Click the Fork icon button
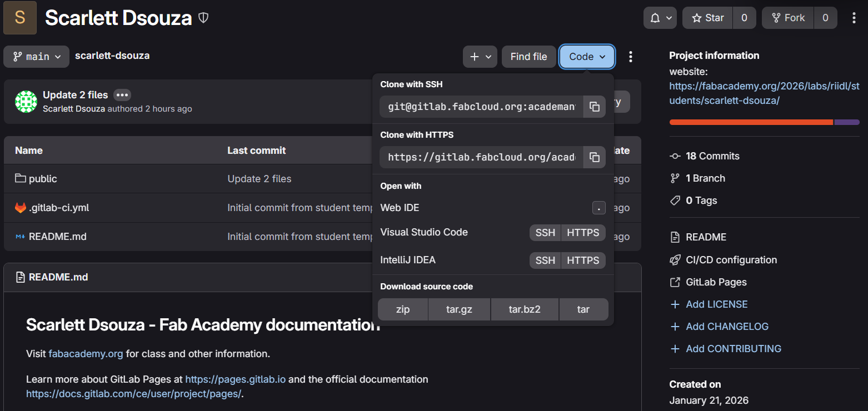This screenshot has height=411, width=868. (x=787, y=18)
